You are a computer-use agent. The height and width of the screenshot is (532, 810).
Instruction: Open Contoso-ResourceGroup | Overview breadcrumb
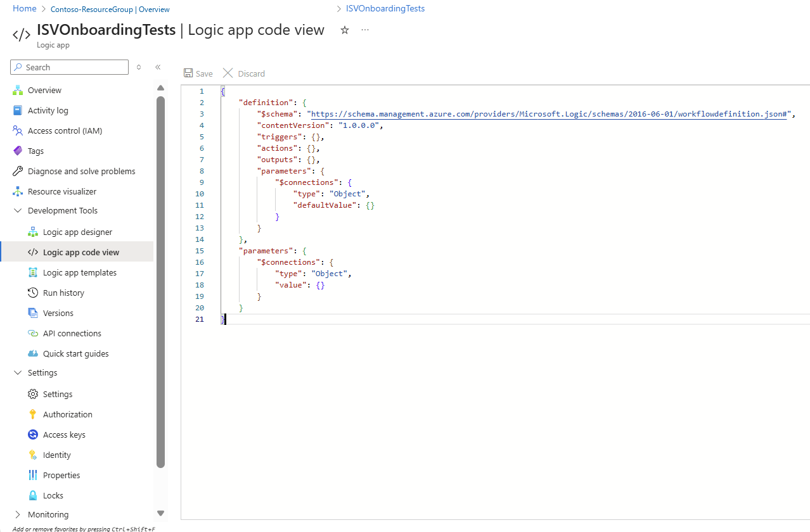110,9
